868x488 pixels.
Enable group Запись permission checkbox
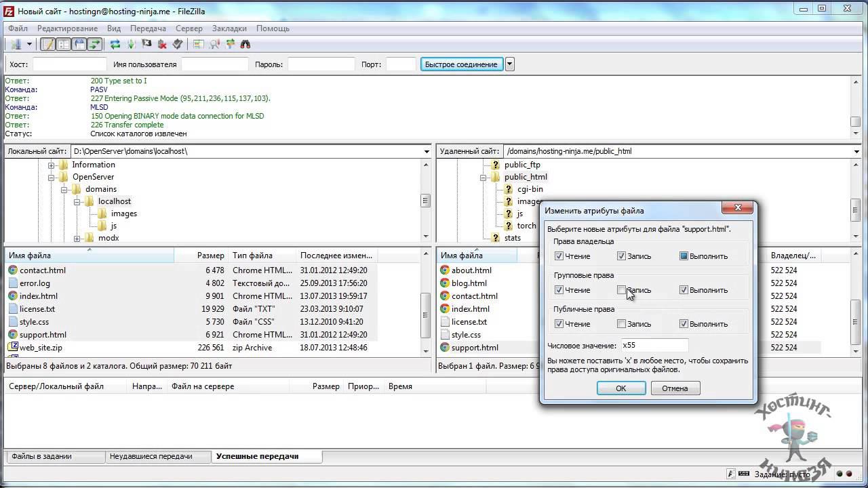pyautogui.click(x=622, y=290)
